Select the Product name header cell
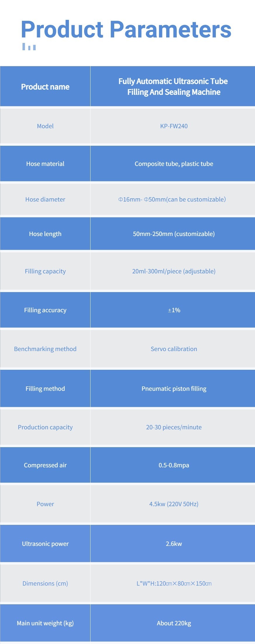Image resolution: width=255 pixels, height=644 pixels. coord(45,87)
